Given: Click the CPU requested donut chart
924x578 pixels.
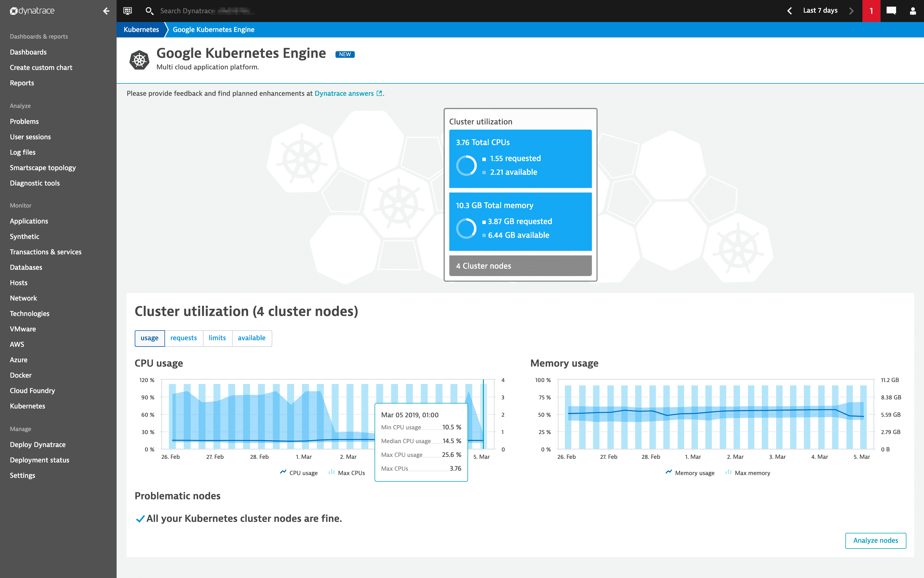Looking at the screenshot, I should [x=466, y=165].
